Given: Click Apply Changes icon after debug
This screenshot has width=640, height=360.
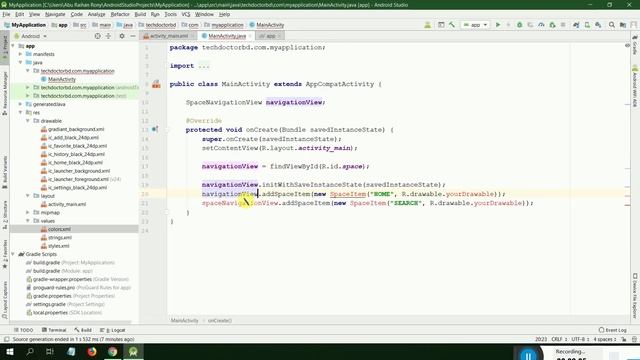Looking at the screenshot, I should tap(530, 25).
